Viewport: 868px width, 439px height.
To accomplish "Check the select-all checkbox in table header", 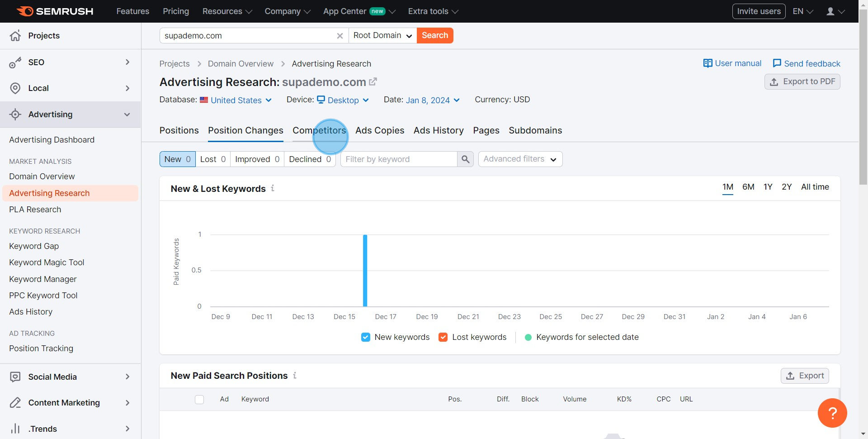I will (199, 400).
